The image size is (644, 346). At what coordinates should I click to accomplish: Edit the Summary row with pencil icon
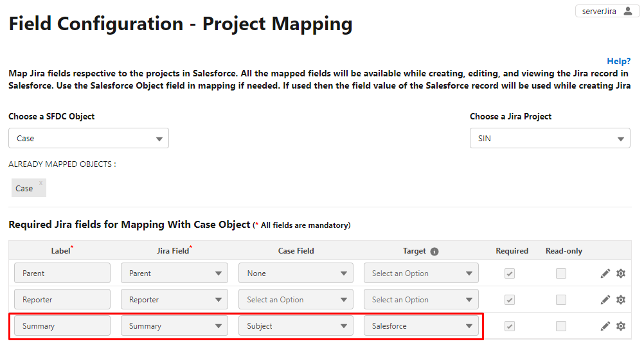605,326
